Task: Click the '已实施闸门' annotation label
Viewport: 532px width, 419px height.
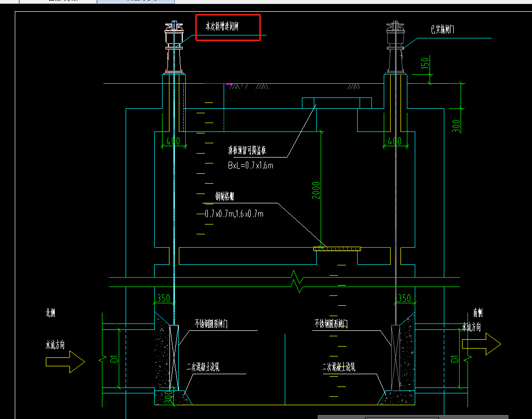Action: tap(442, 30)
